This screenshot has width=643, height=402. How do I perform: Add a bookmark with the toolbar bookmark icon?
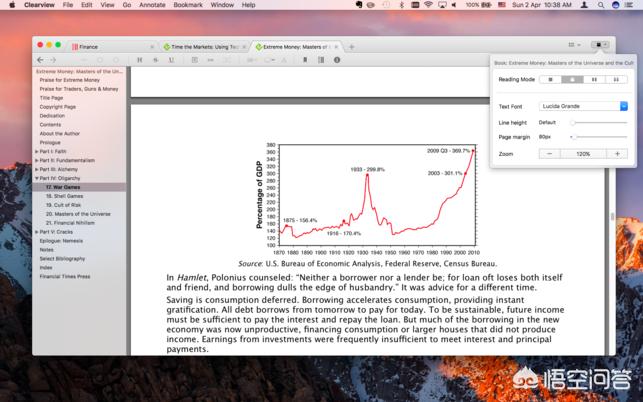[x=305, y=60]
